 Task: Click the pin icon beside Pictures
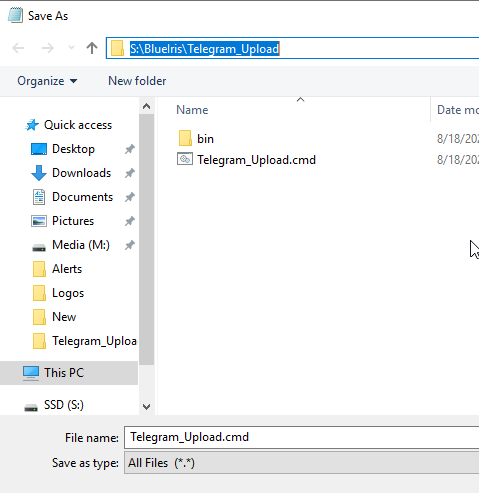[130, 221]
